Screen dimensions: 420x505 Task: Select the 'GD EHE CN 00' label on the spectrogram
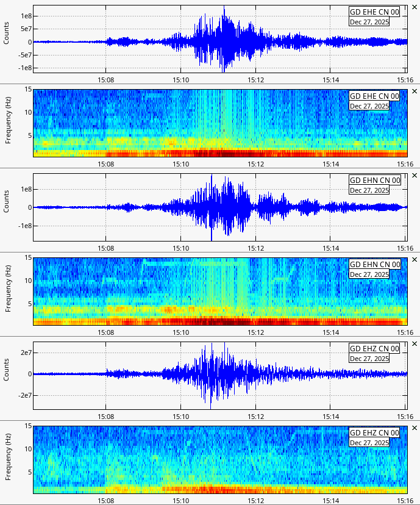point(374,96)
